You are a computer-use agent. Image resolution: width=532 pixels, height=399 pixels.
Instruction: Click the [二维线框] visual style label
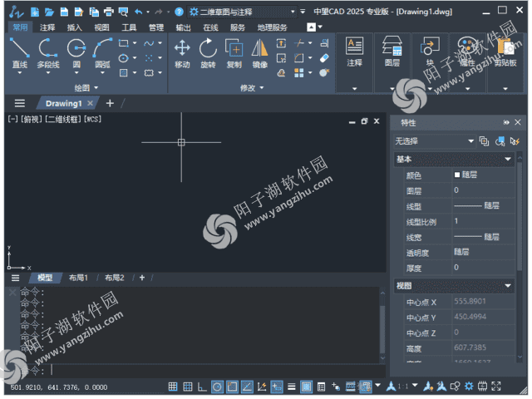[63, 119]
